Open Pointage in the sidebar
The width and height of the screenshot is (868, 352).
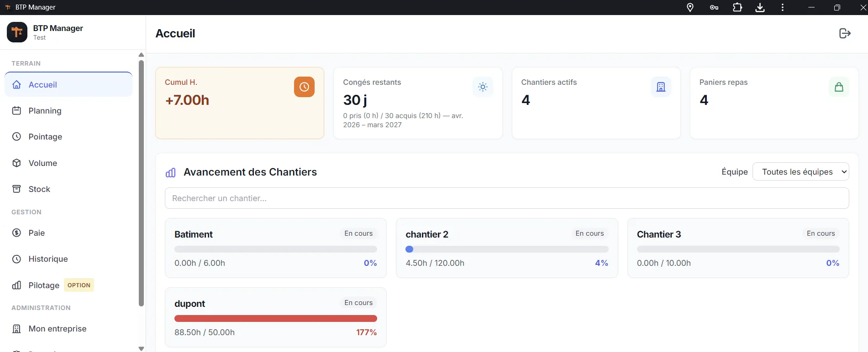[x=68, y=137]
